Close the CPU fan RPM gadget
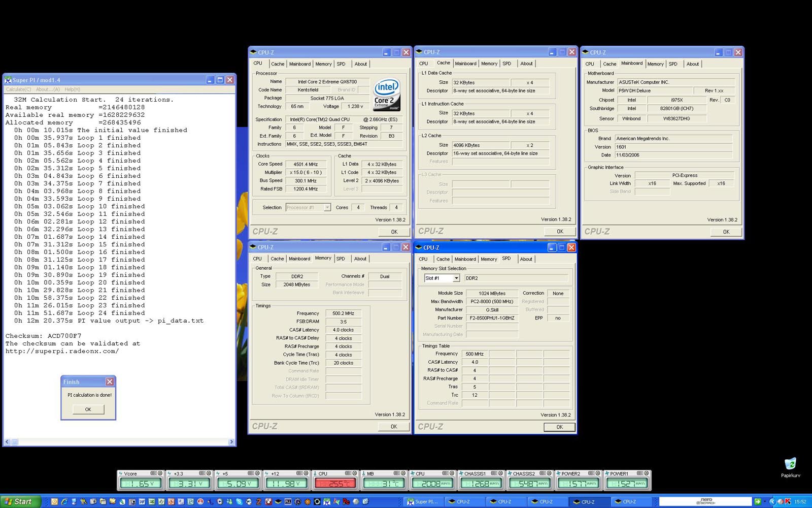The image size is (812, 508). 452,473
